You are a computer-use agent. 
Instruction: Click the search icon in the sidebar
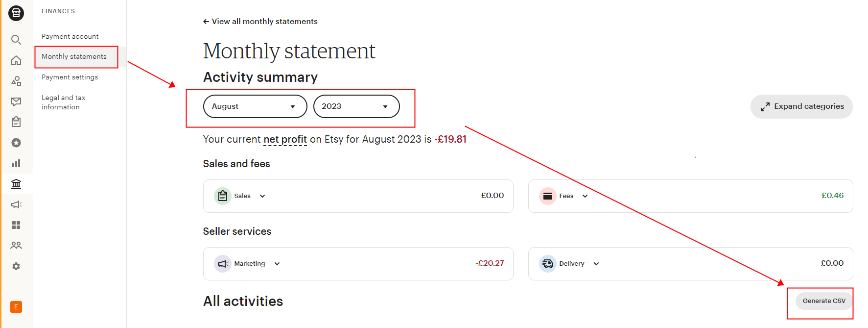click(x=16, y=40)
